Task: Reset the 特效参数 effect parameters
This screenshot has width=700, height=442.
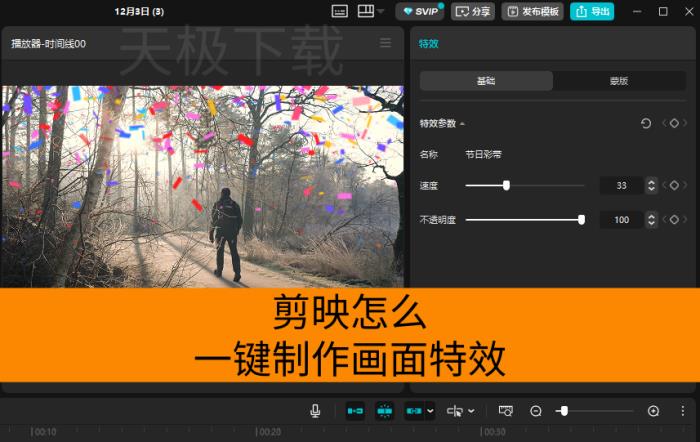Action: pos(645,123)
